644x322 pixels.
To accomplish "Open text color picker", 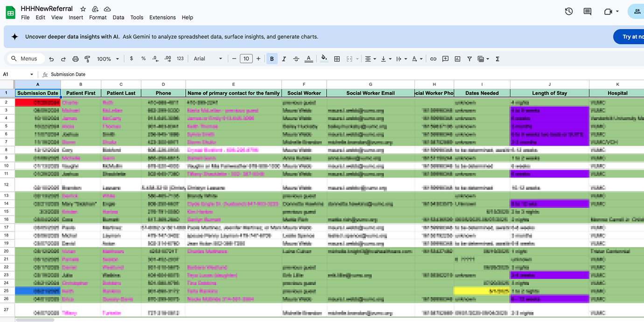I will tap(308, 59).
